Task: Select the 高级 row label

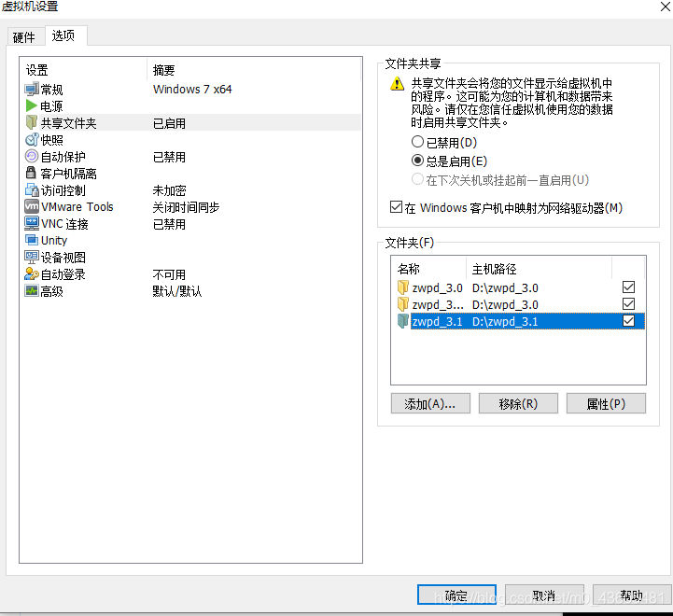Action: click(x=51, y=291)
